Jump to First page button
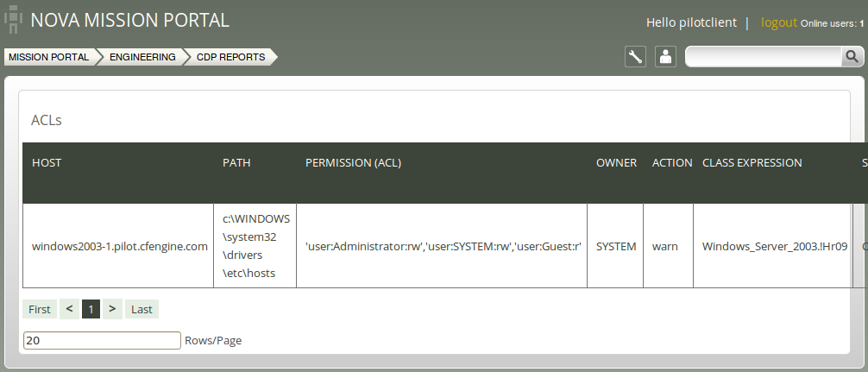 [40, 310]
